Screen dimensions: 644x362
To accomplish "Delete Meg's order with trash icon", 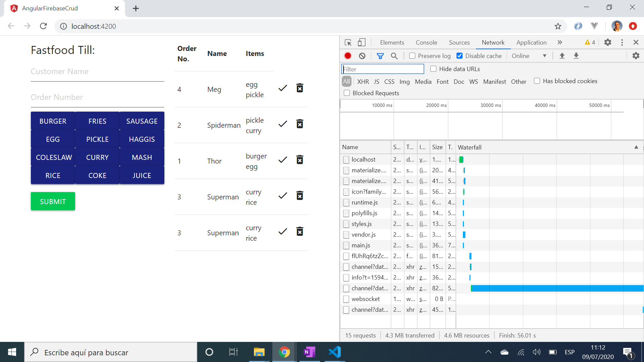I will 300,88.
